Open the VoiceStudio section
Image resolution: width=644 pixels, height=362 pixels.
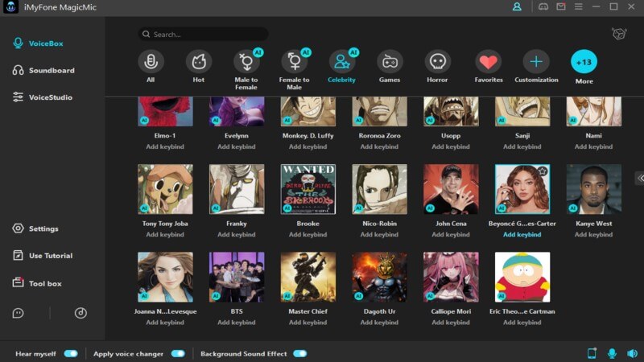(x=43, y=97)
